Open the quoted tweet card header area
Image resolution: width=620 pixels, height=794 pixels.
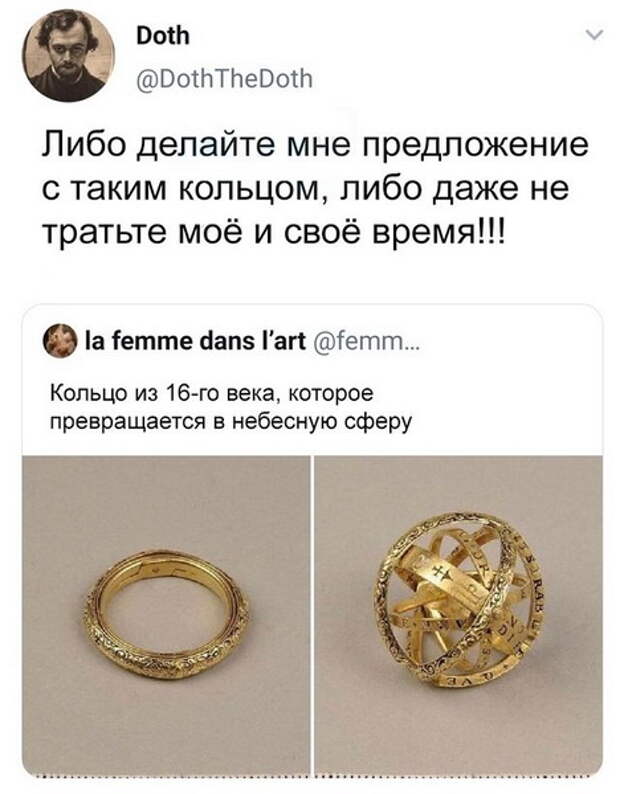[313, 342]
